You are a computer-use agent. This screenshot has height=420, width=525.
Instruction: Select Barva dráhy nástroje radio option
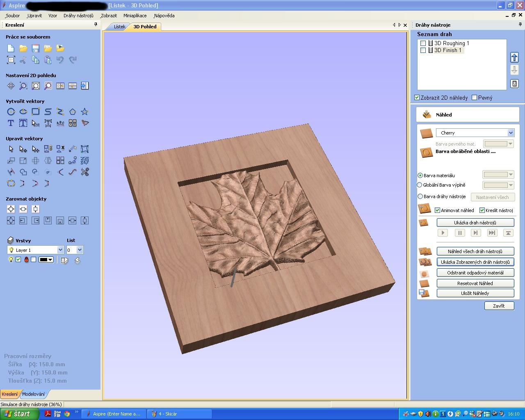click(420, 196)
